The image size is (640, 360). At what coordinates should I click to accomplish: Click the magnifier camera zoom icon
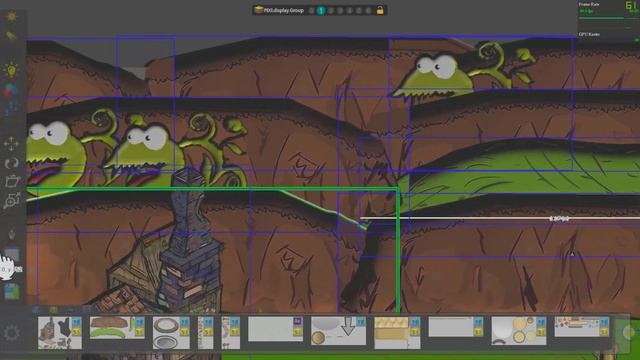[x=11, y=201]
